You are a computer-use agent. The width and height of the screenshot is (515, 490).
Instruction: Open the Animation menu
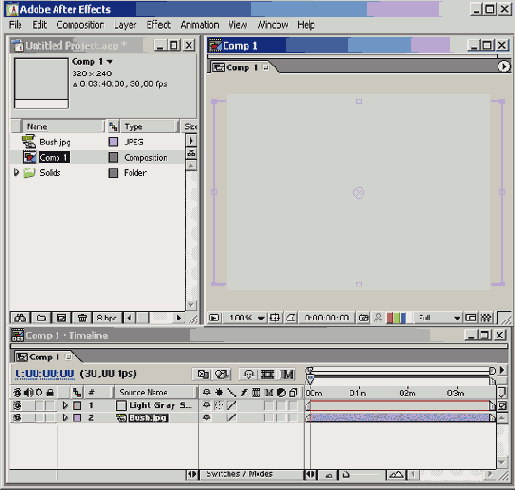click(x=200, y=25)
